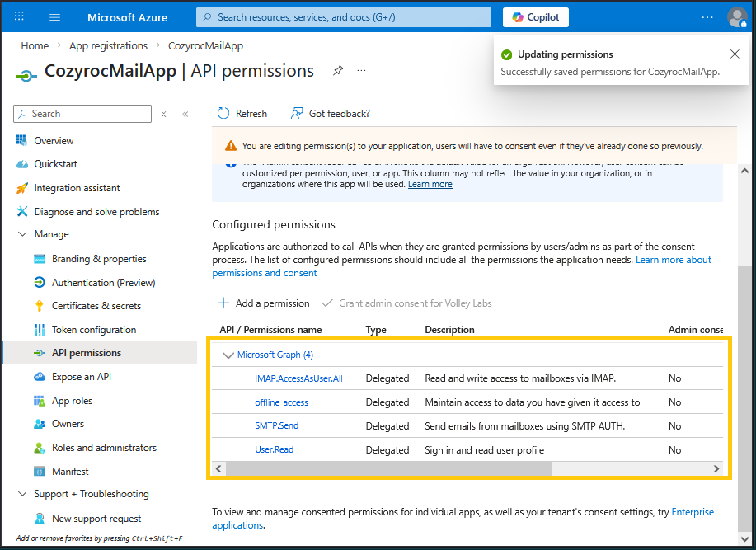Image resolution: width=756 pixels, height=550 pixels.
Task: Open Certificates & secrets menu item
Action: click(x=96, y=306)
